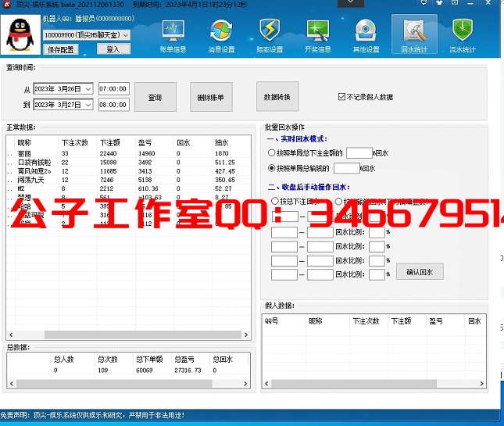504x426 pixels.
Task: Select the 闯荡九天 row
Action: [128, 180]
